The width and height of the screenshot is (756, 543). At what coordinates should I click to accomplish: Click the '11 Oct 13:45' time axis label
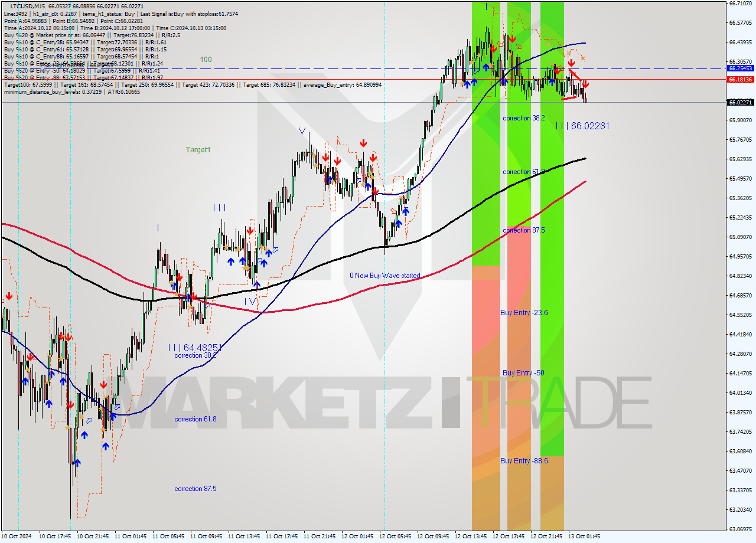[244, 537]
